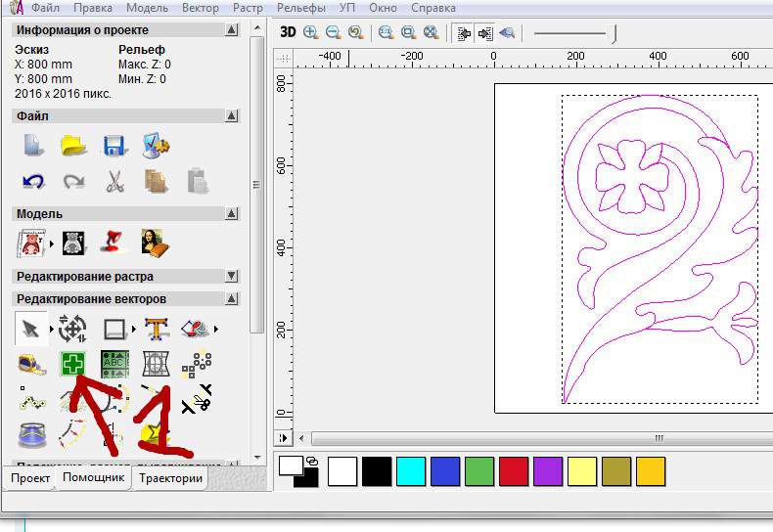Click the blue bowl-shaped vector tool icon

[x=32, y=435]
